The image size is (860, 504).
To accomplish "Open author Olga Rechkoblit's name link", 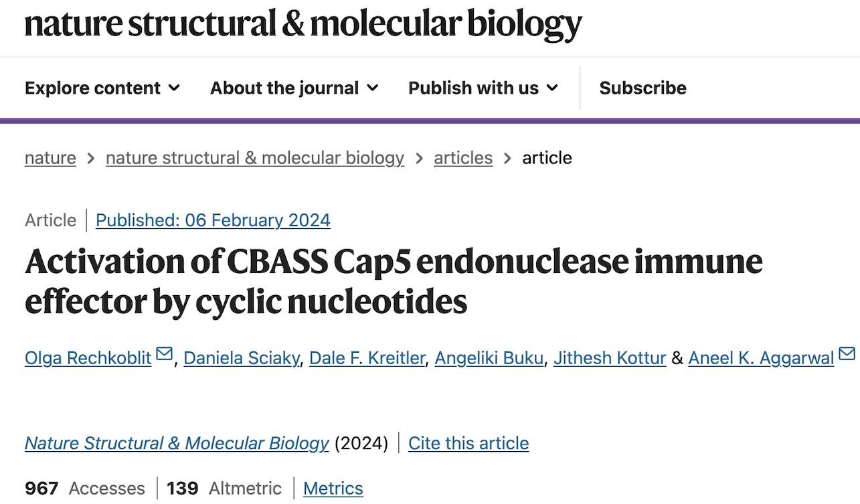I will (88, 358).
